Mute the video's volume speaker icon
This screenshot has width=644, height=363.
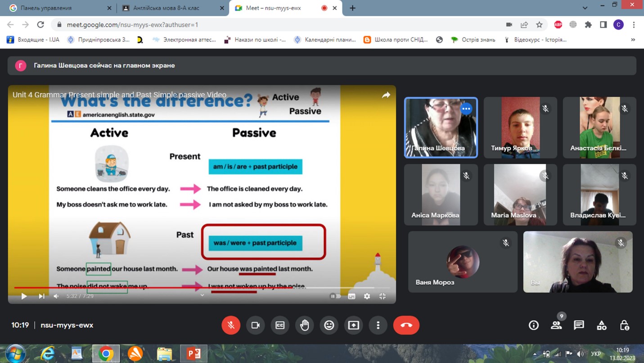point(56,296)
